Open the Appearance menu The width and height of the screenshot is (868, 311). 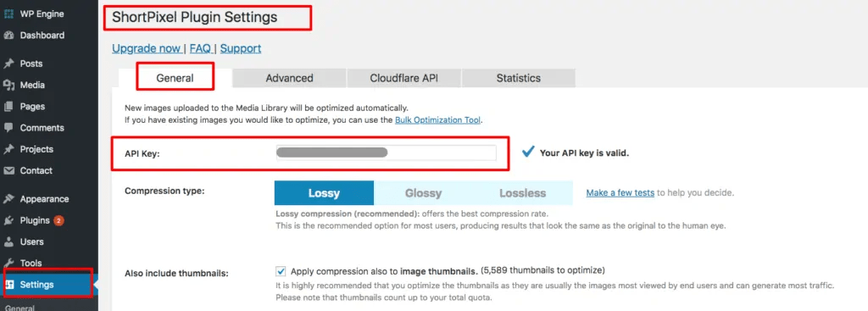[44, 199]
